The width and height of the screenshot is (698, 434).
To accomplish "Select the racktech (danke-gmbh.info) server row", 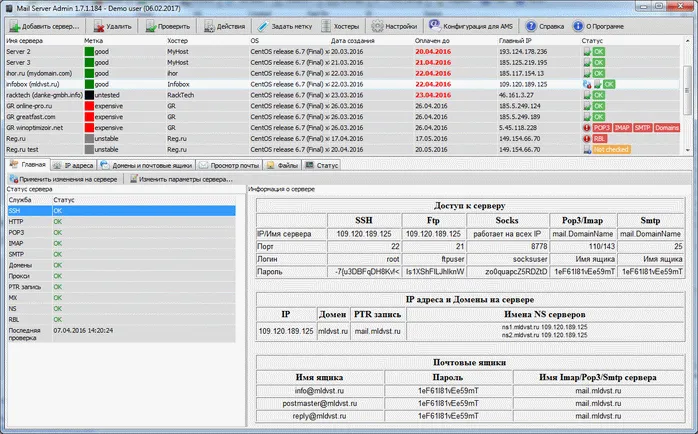I will (42, 95).
